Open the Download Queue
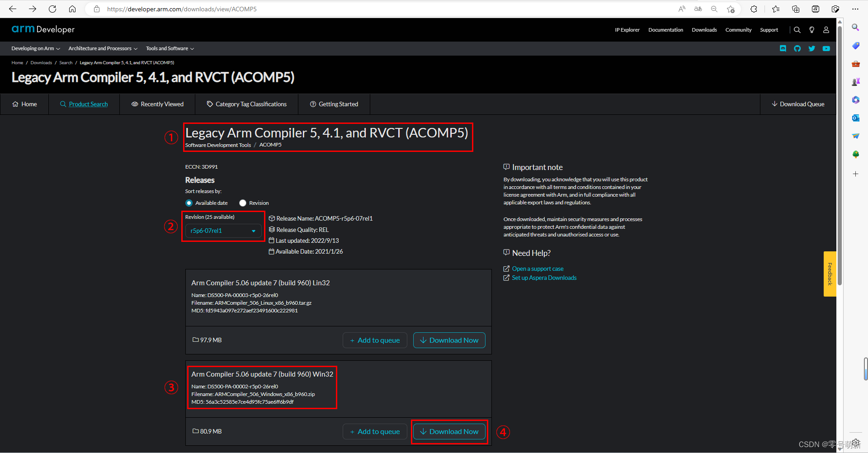 [x=798, y=104]
